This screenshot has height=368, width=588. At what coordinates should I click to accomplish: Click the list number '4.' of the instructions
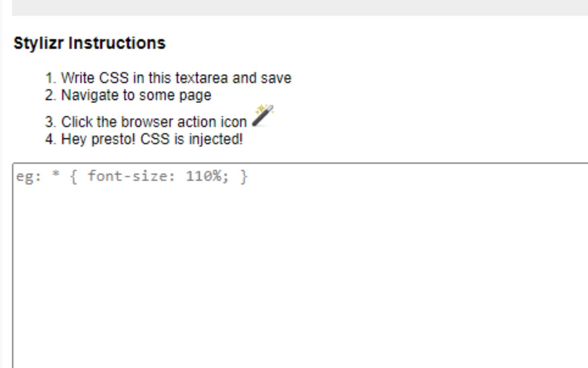click(x=51, y=139)
